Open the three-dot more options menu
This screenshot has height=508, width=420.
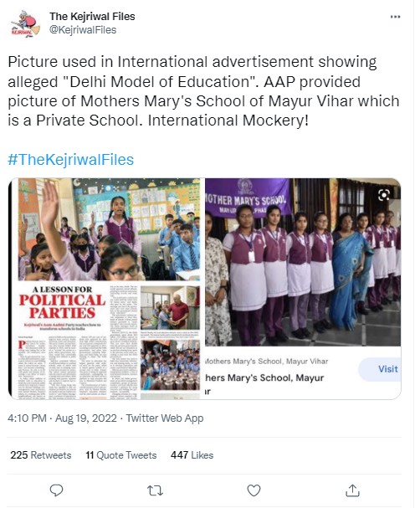click(395, 17)
